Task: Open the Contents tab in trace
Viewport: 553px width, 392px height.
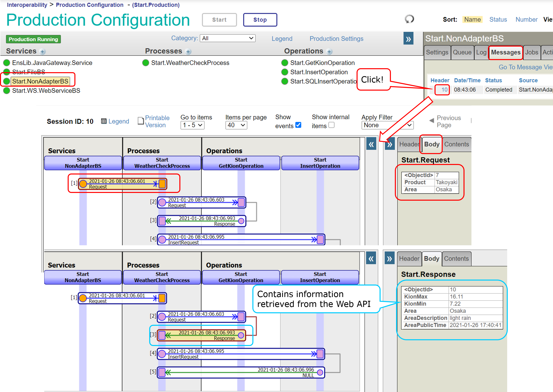Action: pyautogui.click(x=456, y=144)
